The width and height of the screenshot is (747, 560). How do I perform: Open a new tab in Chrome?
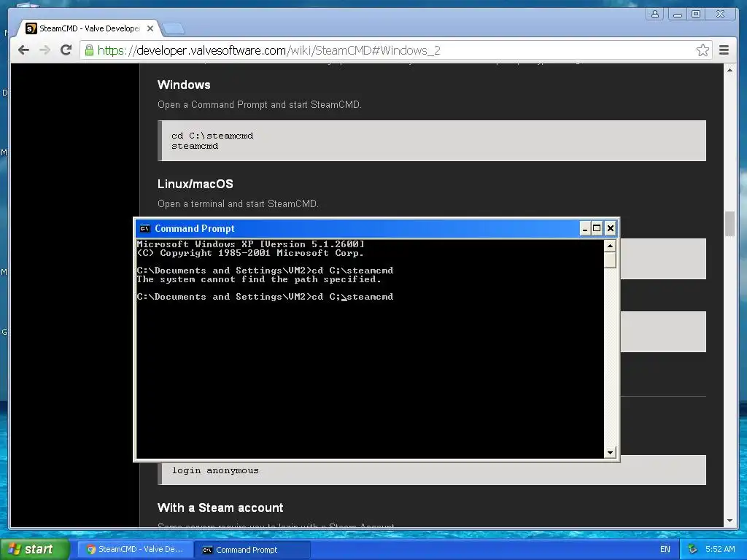point(174,29)
